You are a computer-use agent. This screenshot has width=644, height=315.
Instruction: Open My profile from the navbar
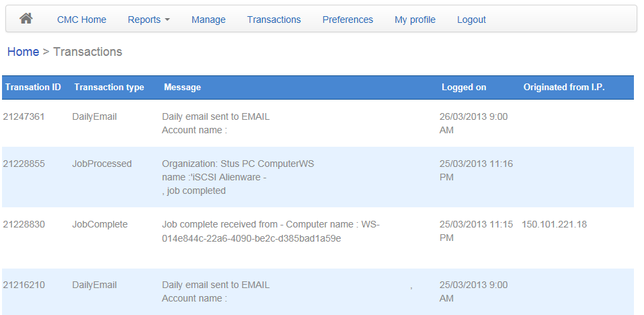coord(415,20)
